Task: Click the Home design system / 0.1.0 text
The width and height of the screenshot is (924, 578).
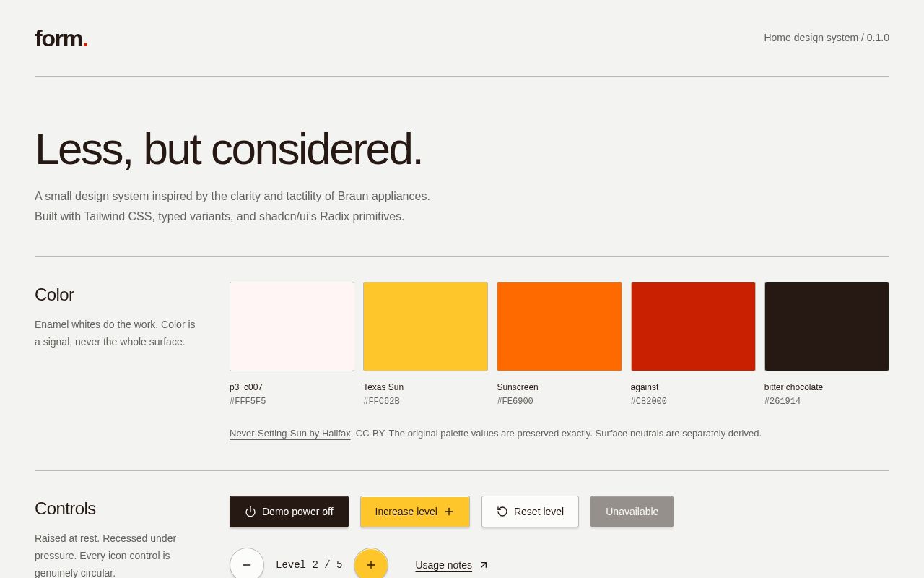Action: [x=827, y=38]
